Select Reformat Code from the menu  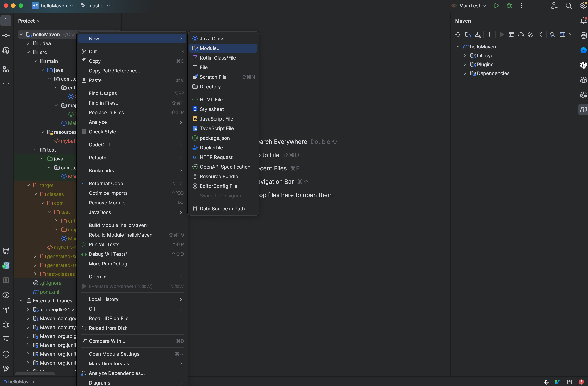click(x=106, y=183)
